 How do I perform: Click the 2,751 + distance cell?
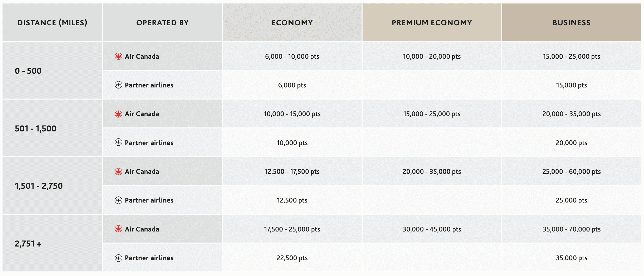pyautogui.click(x=28, y=244)
